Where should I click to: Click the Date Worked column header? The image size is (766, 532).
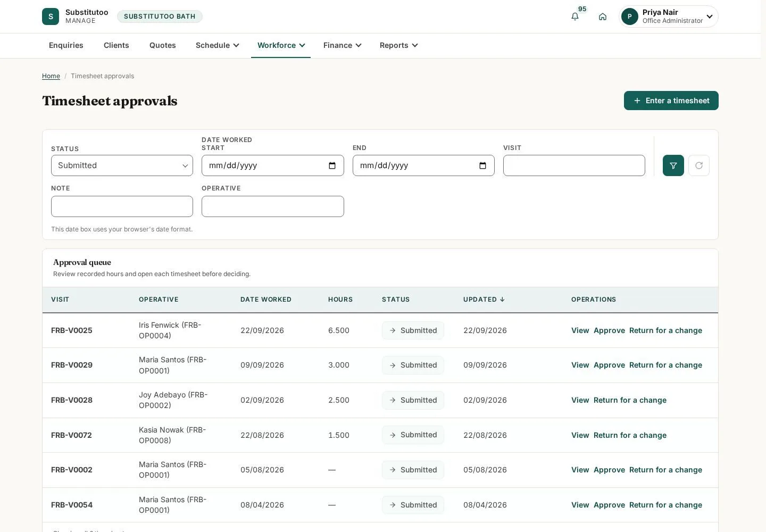click(x=266, y=300)
